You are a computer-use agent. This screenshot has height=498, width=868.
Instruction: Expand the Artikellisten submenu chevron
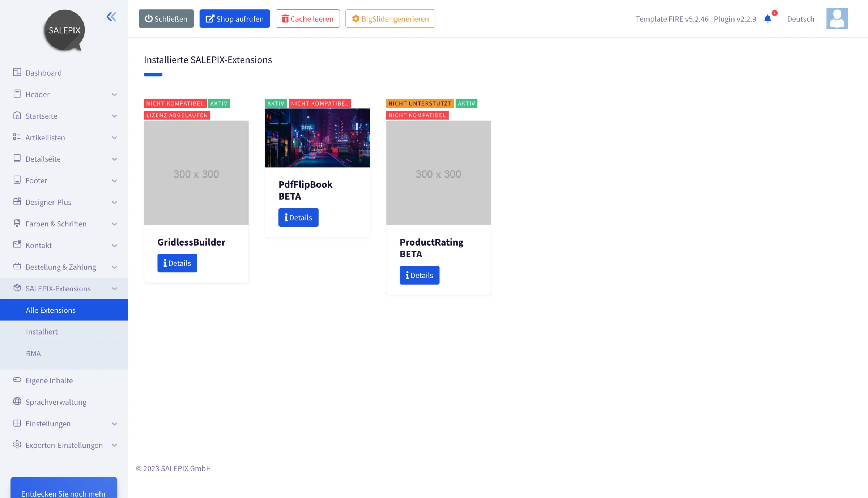(x=115, y=138)
